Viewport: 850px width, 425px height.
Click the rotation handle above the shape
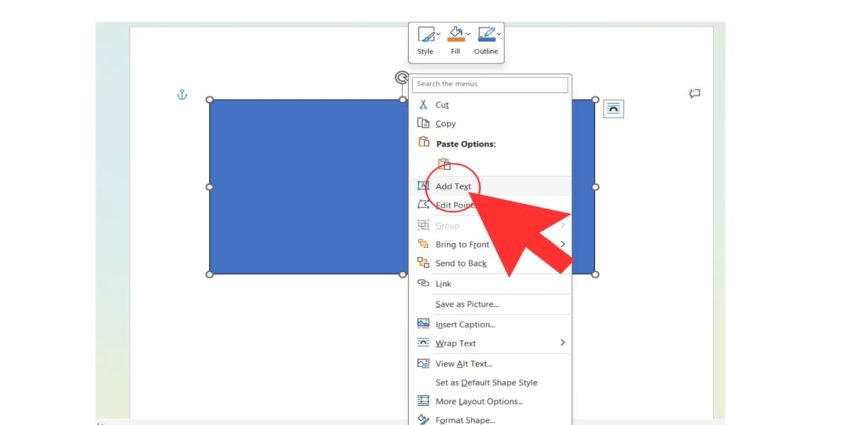(x=402, y=78)
